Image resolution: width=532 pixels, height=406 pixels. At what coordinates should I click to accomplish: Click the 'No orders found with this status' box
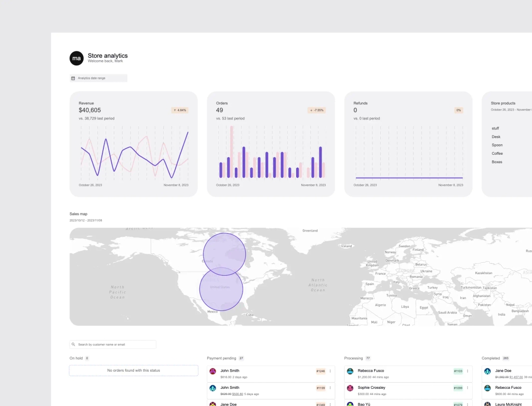pos(134,370)
